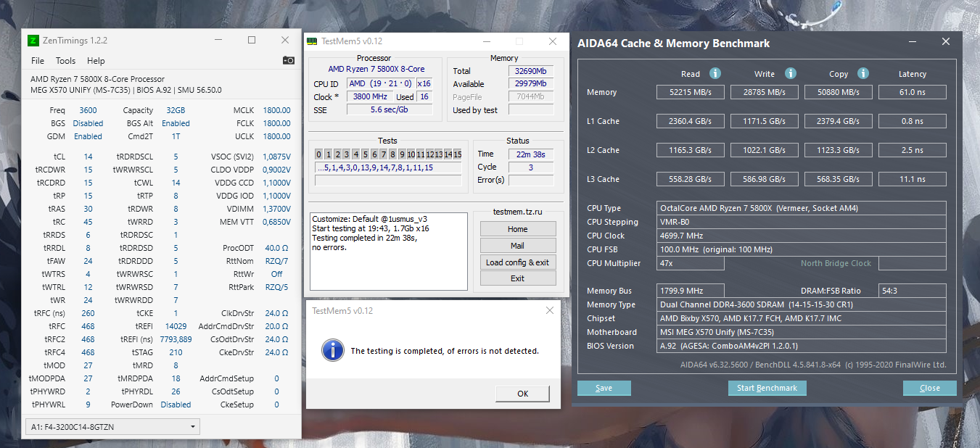Viewport: 980px width, 448px height.
Task: Click the Home button in TestMem5
Action: coord(517,228)
